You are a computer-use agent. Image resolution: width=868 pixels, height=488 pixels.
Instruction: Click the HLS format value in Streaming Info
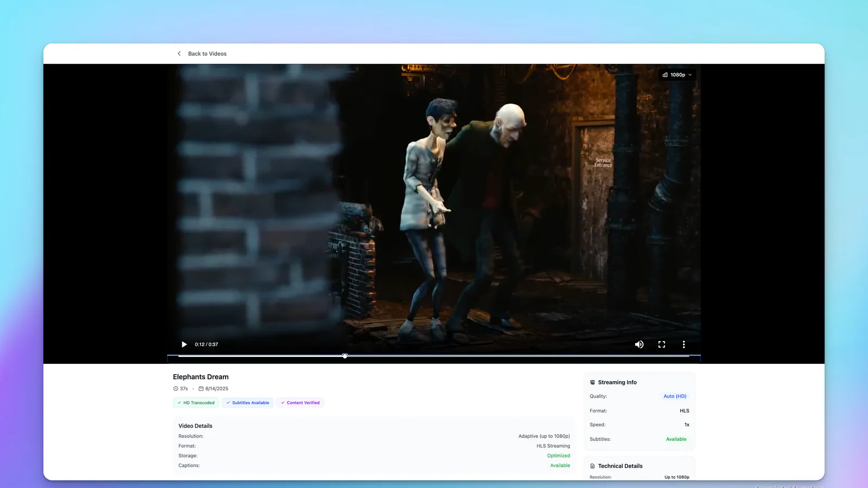[685, 411]
